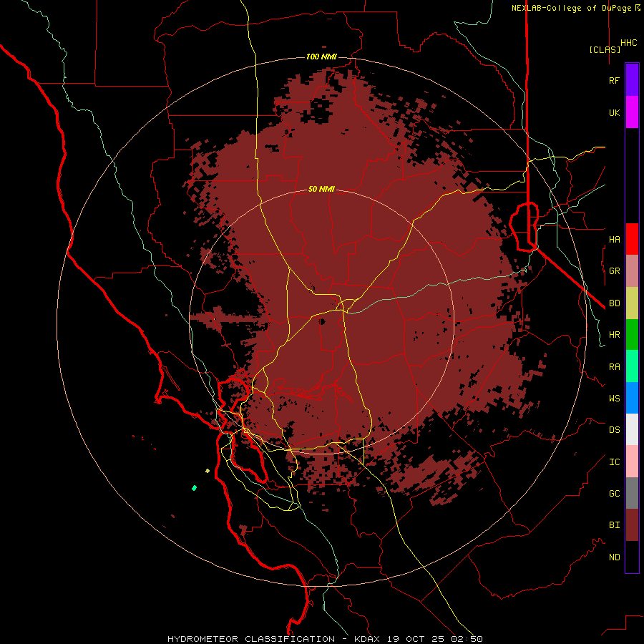Click the 100 NMI range ring label
The height and width of the screenshot is (644, 644).
click(x=321, y=57)
